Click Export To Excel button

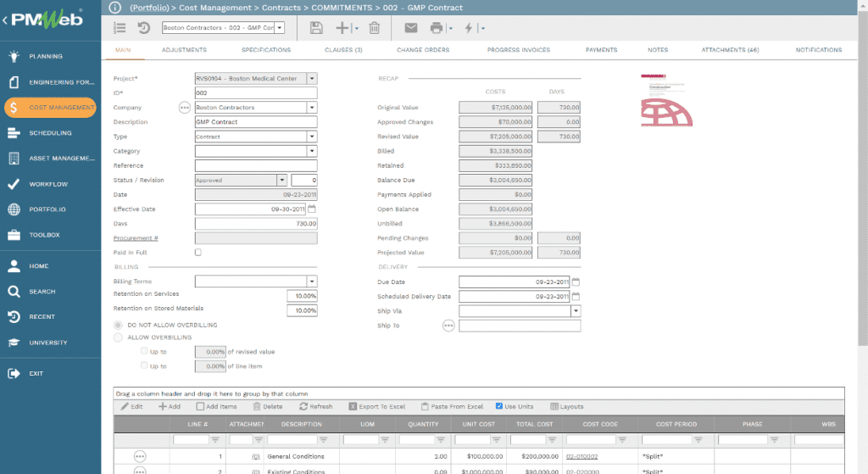tap(377, 406)
